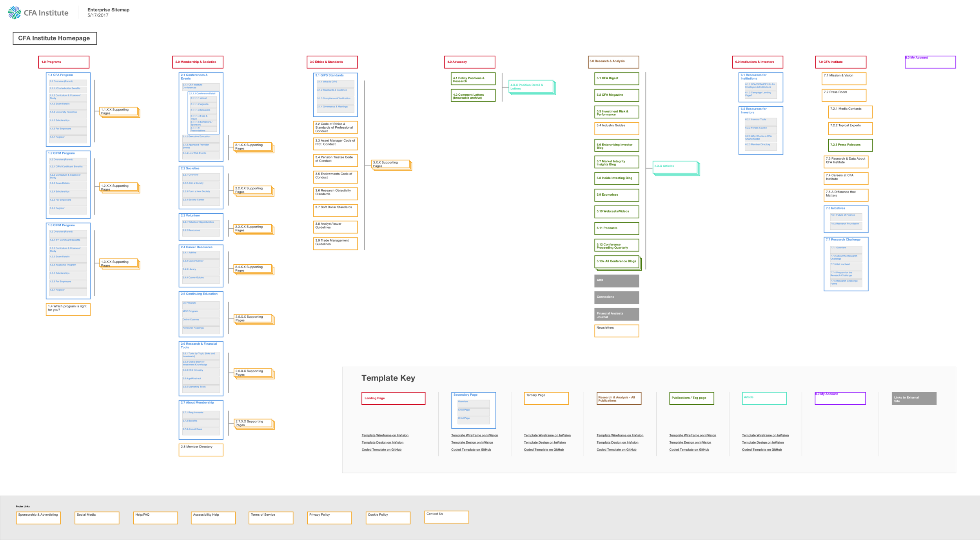Select the 7.1 Mission & Vision box
Screen dimensions: 980x540
tap(844, 79)
